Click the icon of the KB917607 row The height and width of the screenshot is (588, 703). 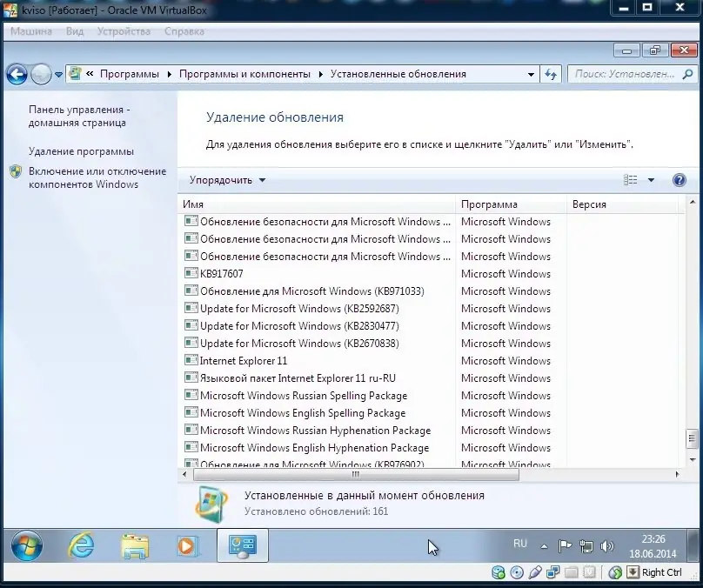(x=191, y=273)
